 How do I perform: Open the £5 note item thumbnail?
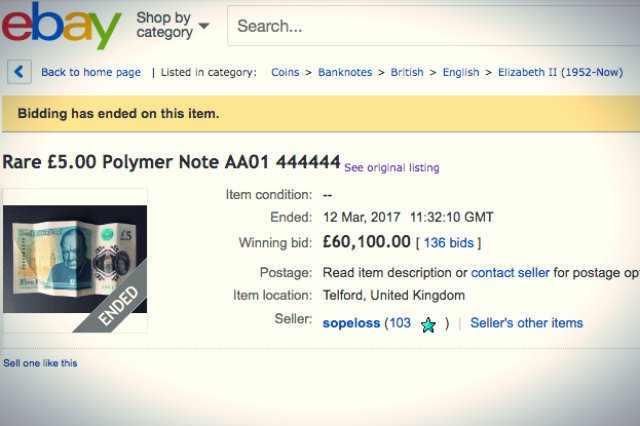tap(75, 260)
